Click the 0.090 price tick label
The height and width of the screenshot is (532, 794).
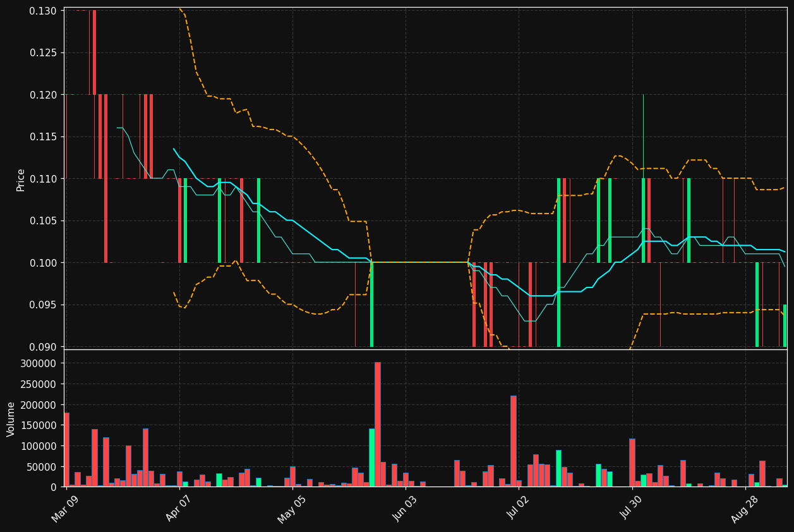point(43,347)
